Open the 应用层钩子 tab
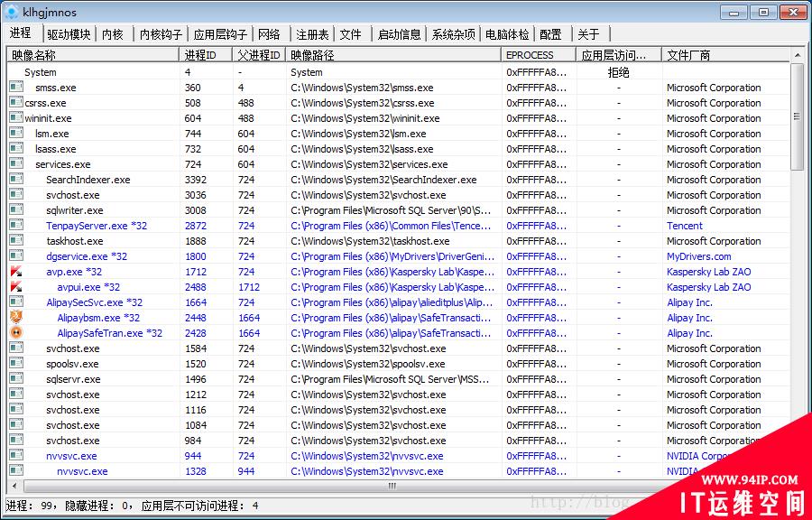 (x=220, y=34)
